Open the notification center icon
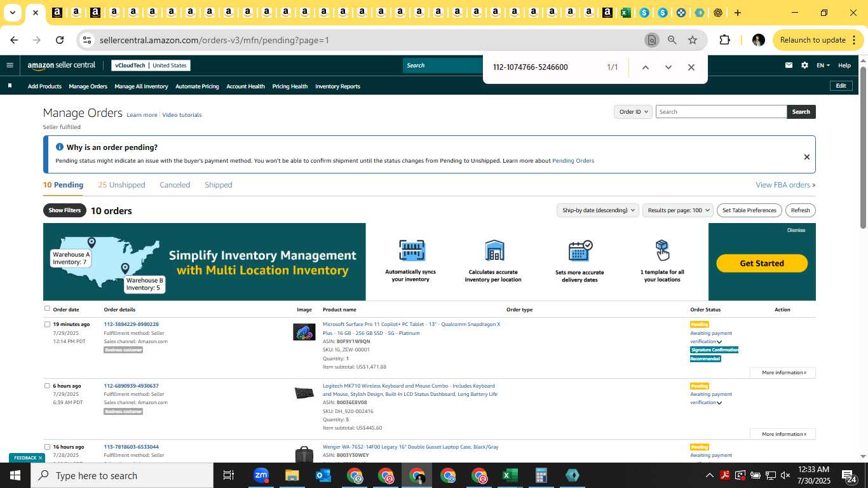Screen dimensions: 868x488 pos(850,475)
